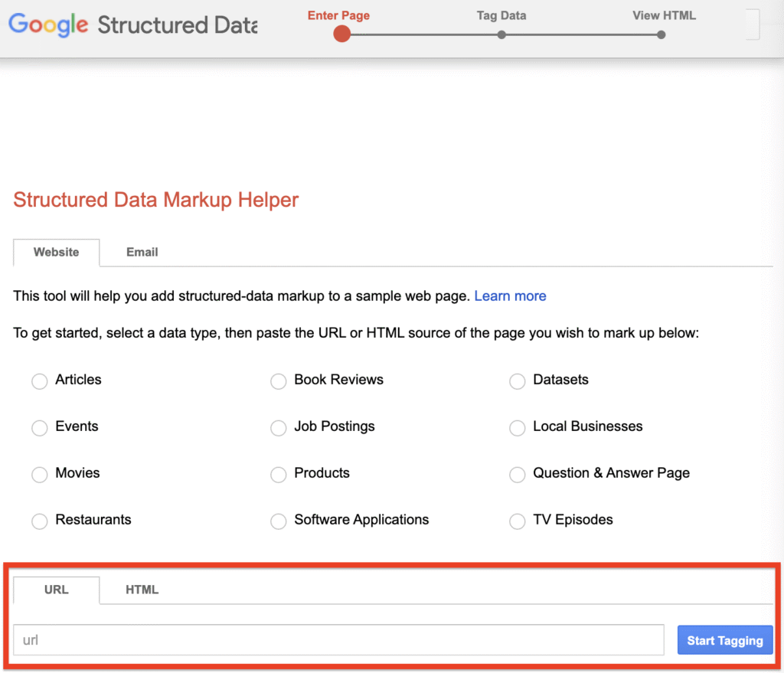Image resolution: width=784 pixels, height=673 pixels.
Task: Choose the Software Applications option
Action: pos(279,521)
